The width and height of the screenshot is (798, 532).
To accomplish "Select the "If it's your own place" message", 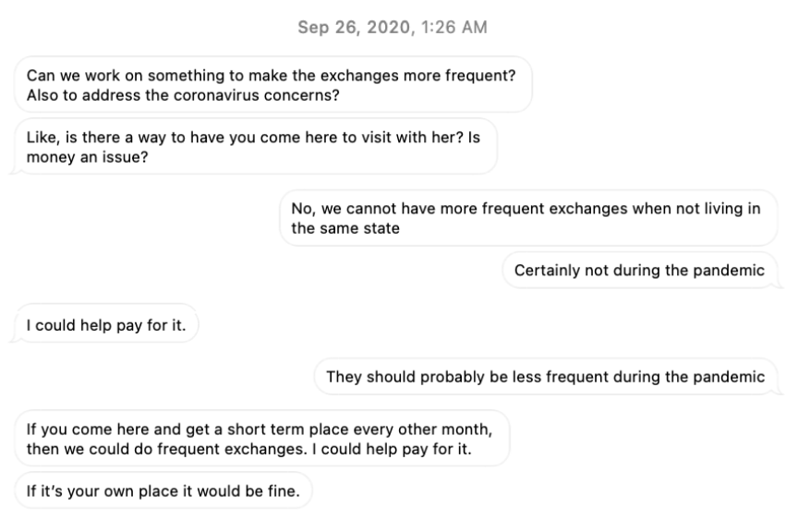I will (163, 491).
